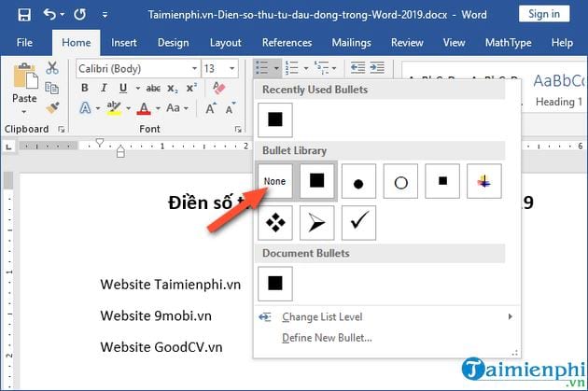588x391 pixels.
Task: Apply red font color
Action: 144,108
